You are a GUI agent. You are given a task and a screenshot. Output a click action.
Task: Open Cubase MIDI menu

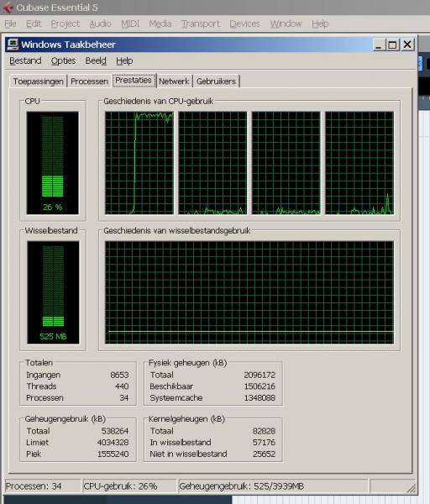pyautogui.click(x=130, y=24)
